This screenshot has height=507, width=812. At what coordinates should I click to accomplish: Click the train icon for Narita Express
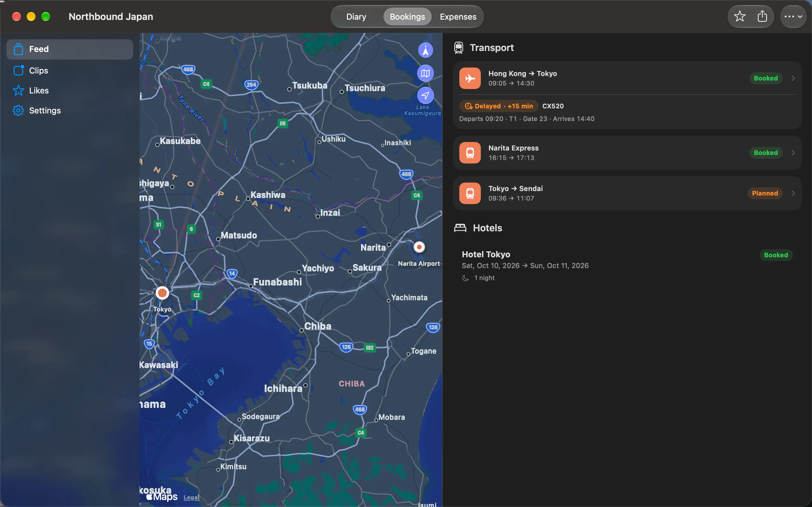click(x=470, y=152)
